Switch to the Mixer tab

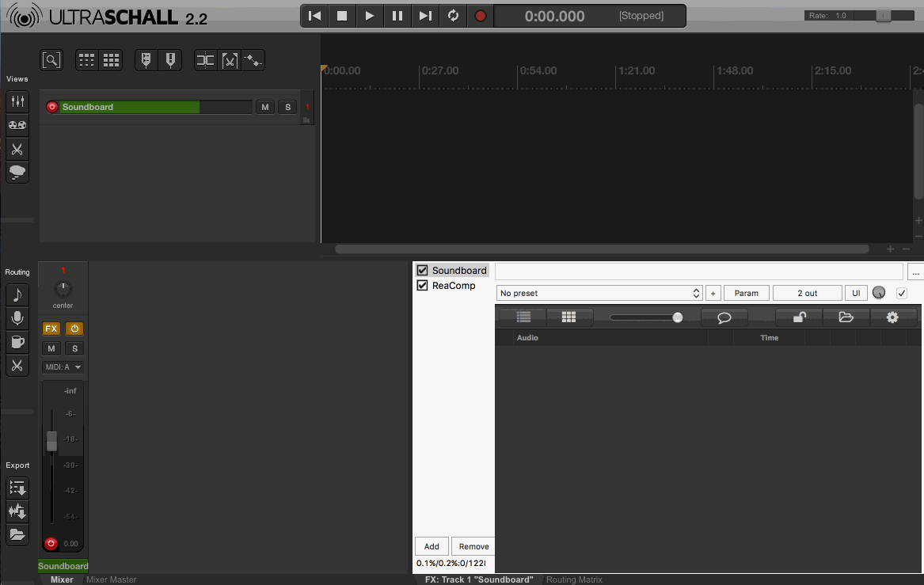pos(62,579)
